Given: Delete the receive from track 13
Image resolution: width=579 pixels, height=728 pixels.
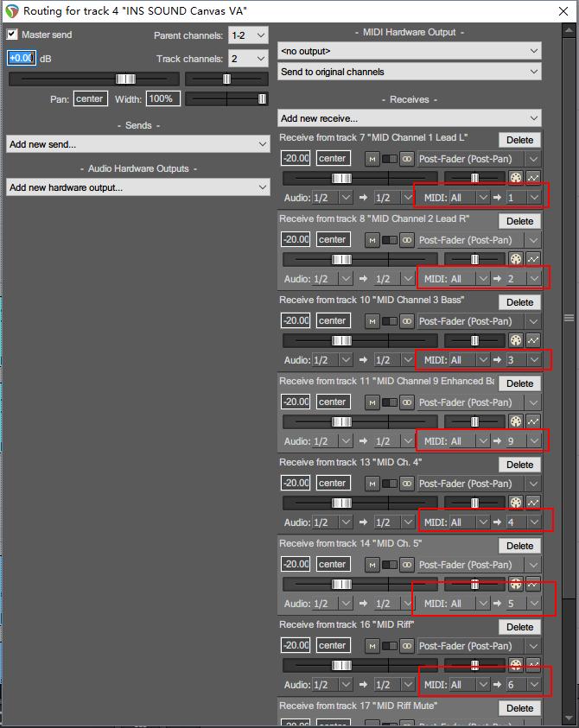Looking at the screenshot, I should coord(519,465).
